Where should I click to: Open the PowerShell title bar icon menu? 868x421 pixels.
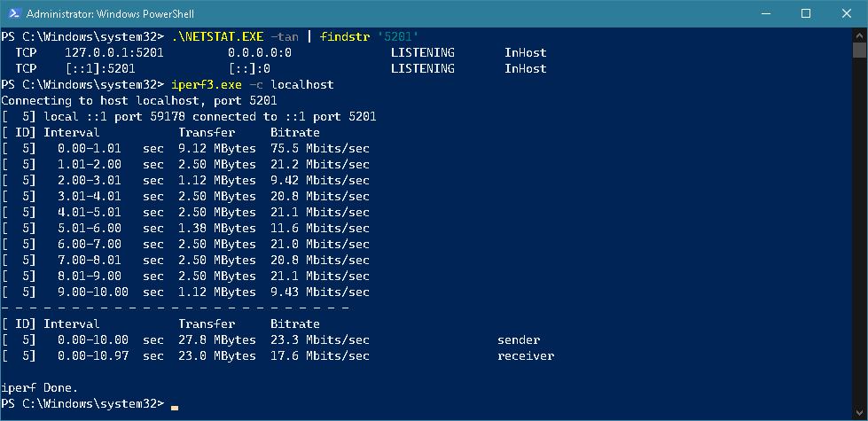[13, 14]
